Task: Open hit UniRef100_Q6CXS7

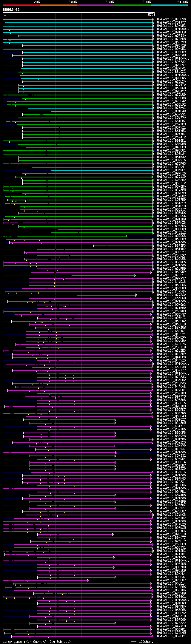Action: 171,314
